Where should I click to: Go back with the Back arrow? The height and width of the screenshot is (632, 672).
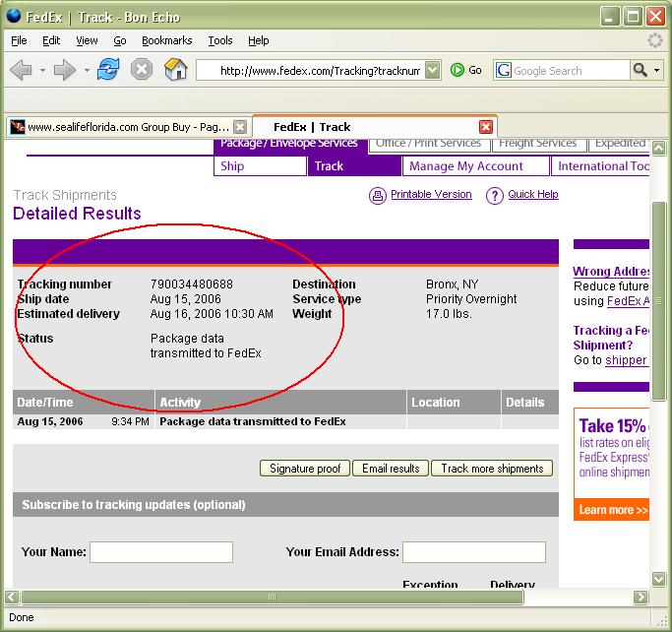21,70
